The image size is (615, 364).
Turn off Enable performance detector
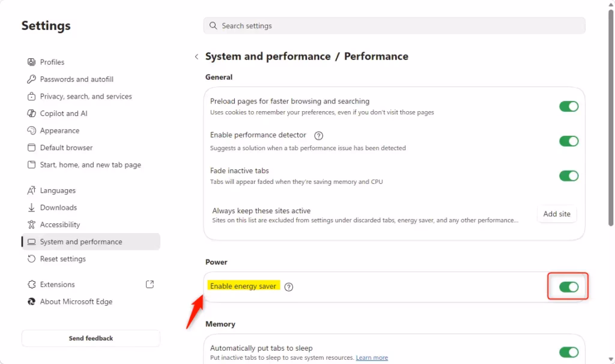568,141
